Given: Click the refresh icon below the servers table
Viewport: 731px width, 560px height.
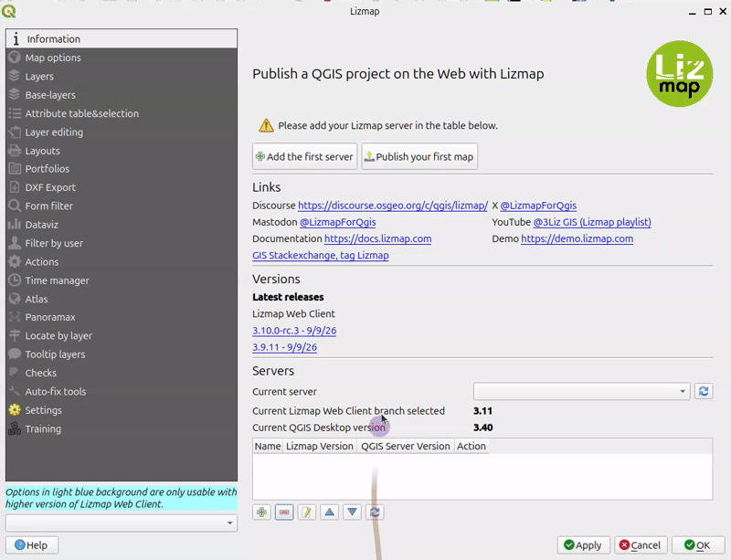Looking at the screenshot, I should point(375,512).
